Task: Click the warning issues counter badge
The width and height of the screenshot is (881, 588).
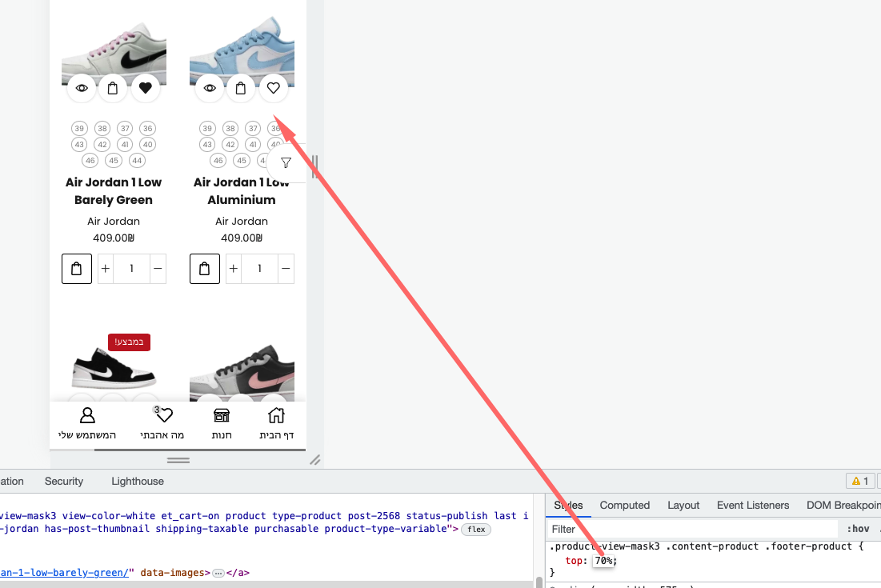Action: click(x=860, y=482)
